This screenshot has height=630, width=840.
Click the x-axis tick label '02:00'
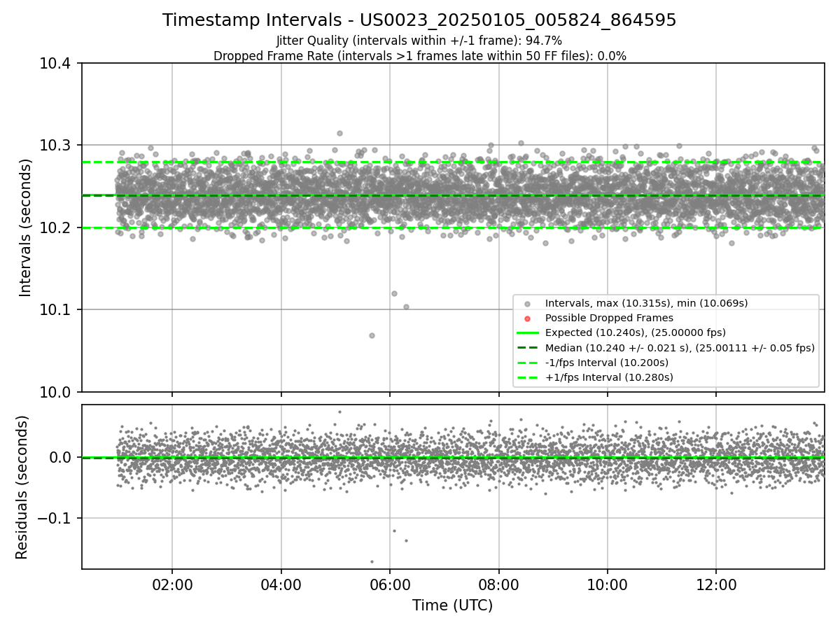172,585
